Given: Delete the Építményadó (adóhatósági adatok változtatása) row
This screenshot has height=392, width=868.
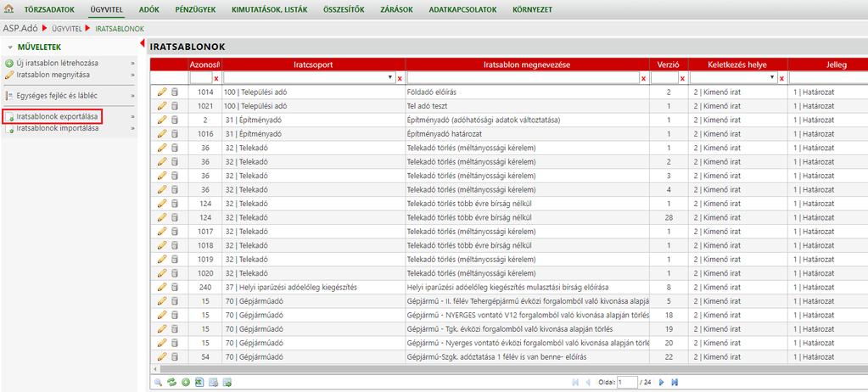Looking at the screenshot, I should pos(175,120).
